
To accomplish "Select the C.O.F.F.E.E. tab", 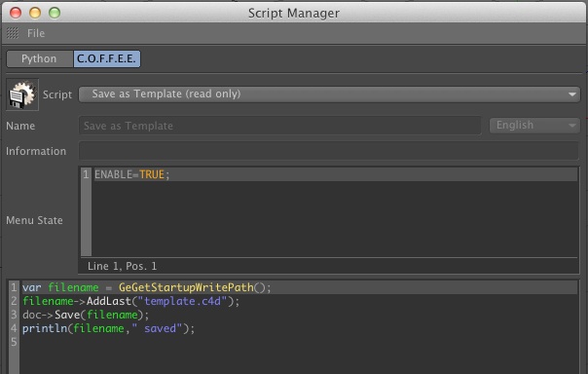I will 107,58.
